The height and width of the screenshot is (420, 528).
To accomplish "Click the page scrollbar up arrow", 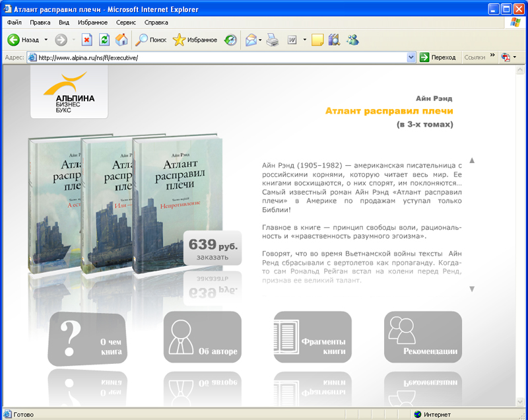I will pos(520,70).
